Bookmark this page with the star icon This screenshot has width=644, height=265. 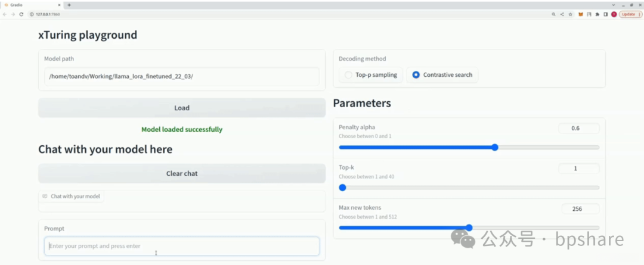tap(570, 14)
